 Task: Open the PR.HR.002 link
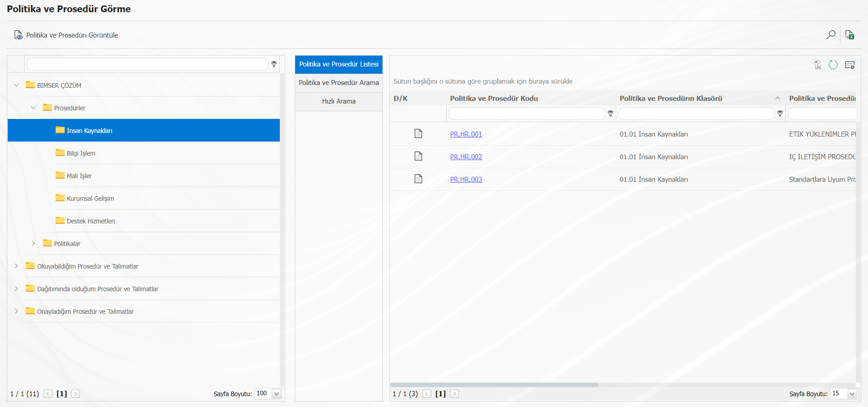point(466,157)
